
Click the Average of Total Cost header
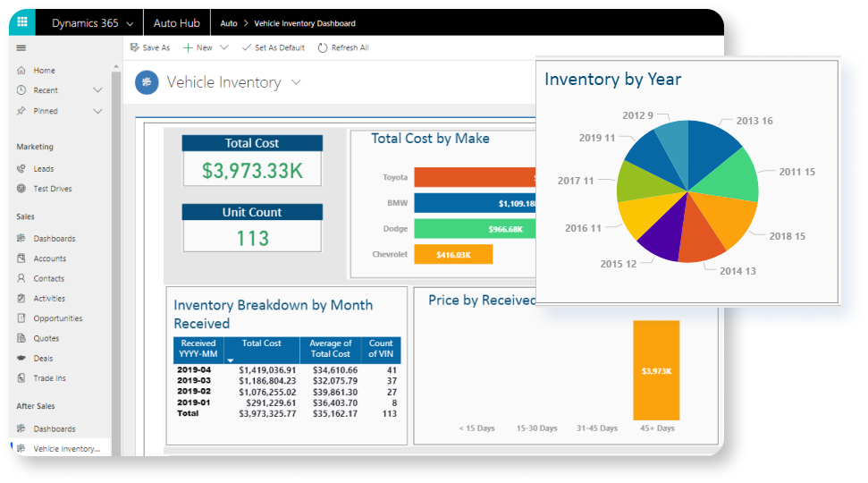(331, 349)
